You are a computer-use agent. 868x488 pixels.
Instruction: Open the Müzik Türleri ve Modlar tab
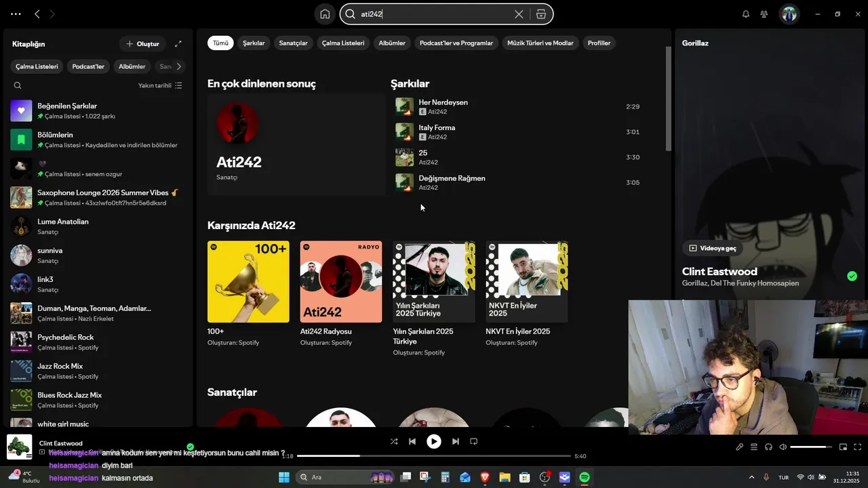[540, 43]
